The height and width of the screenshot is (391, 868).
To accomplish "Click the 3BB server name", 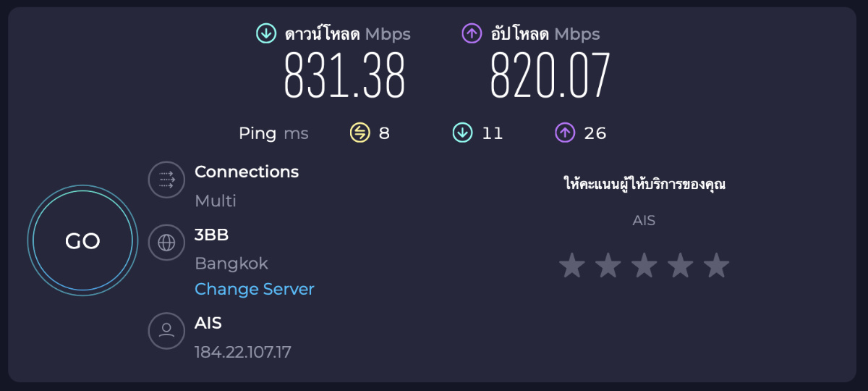I will [x=212, y=235].
